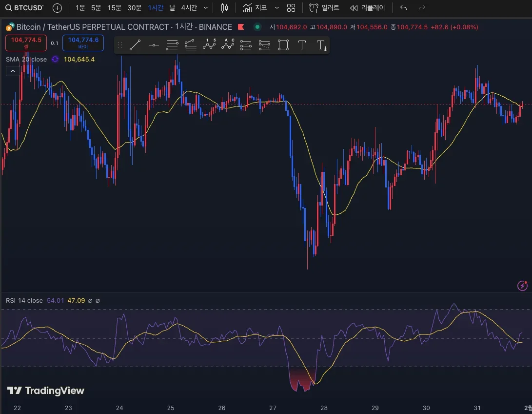Viewport: 532px width, 414px height.
Task: Click the blue buy 104,774.6 button
Action: pos(83,43)
